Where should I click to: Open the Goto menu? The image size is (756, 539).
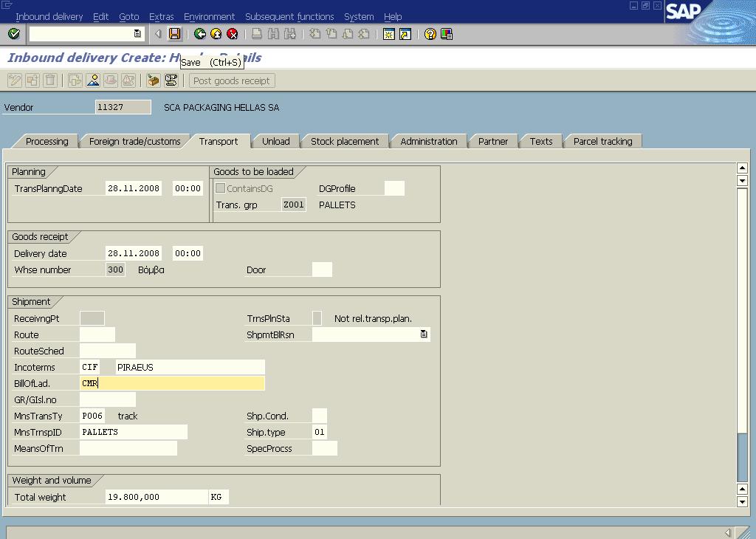(128, 16)
